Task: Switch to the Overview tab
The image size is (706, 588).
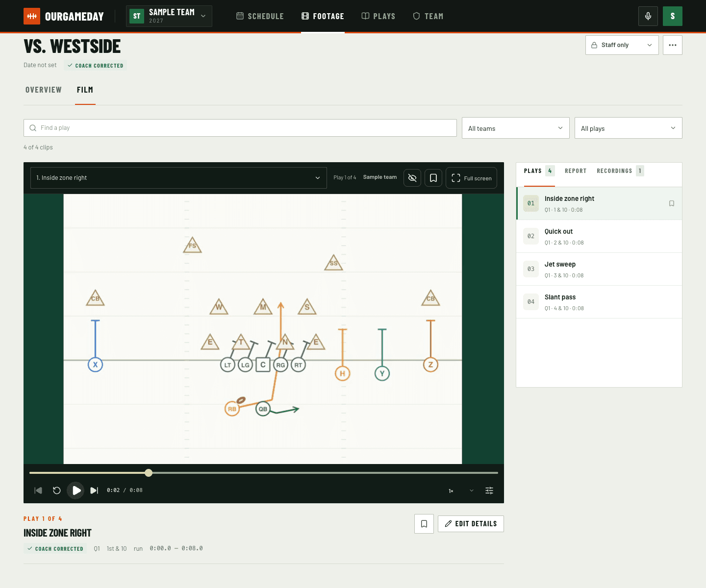Action: coord(44,90)
